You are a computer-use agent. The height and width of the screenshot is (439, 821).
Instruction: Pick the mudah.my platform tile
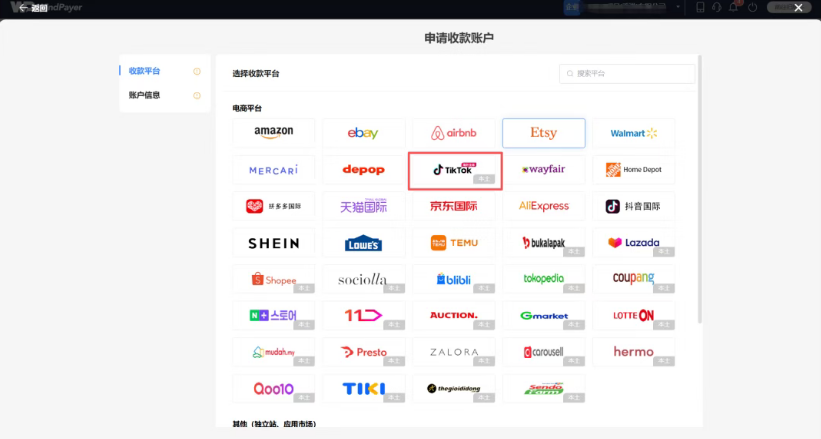(x=274, y=352)
